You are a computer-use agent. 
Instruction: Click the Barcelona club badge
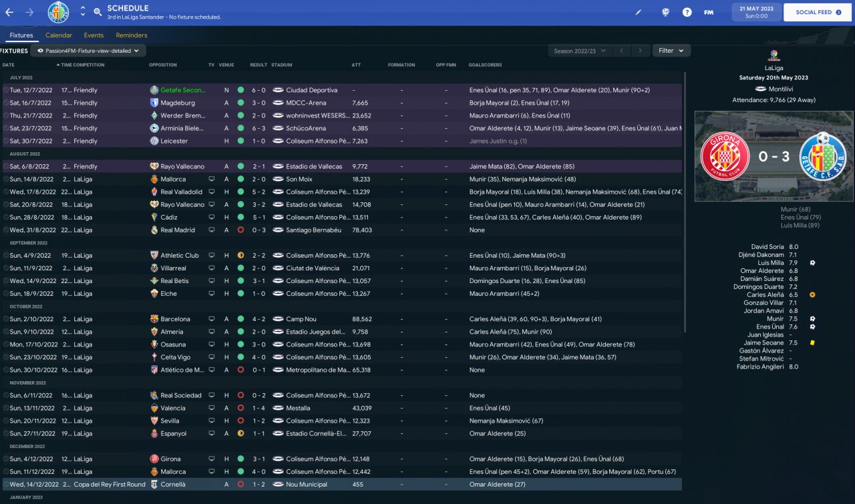click(x=154, y=319)
